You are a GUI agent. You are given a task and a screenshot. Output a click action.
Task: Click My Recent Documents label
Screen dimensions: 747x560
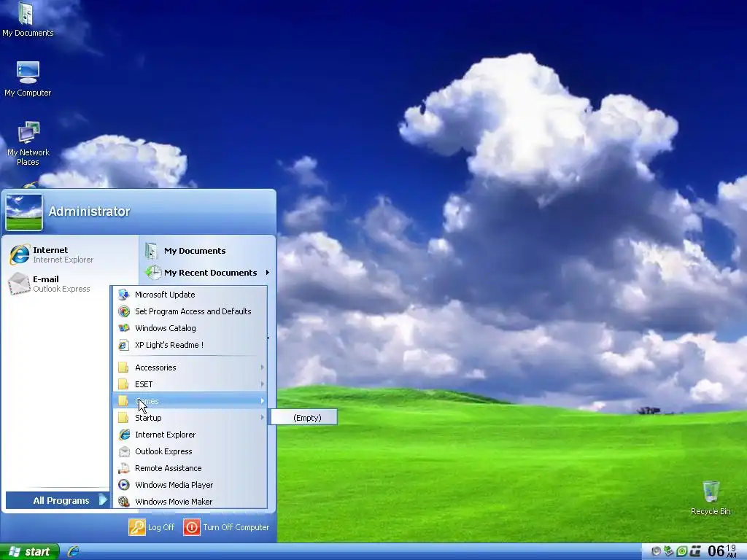click(211, 273)
